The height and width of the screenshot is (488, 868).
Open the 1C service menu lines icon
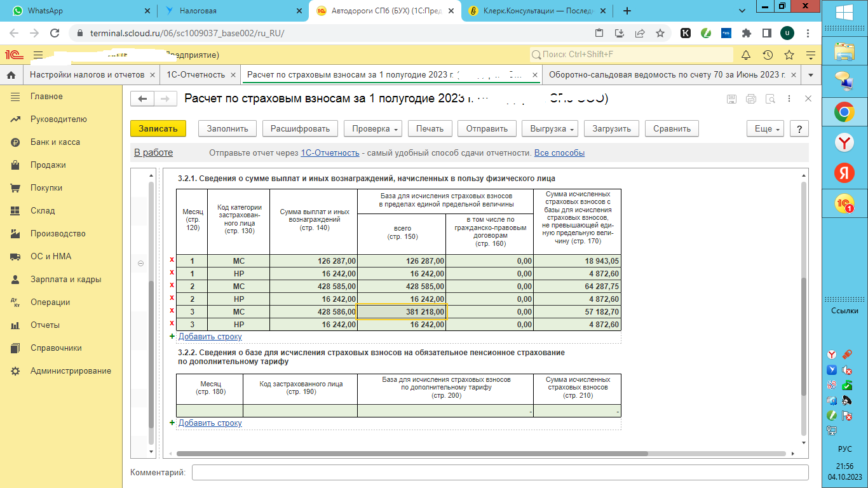[810, 55]
